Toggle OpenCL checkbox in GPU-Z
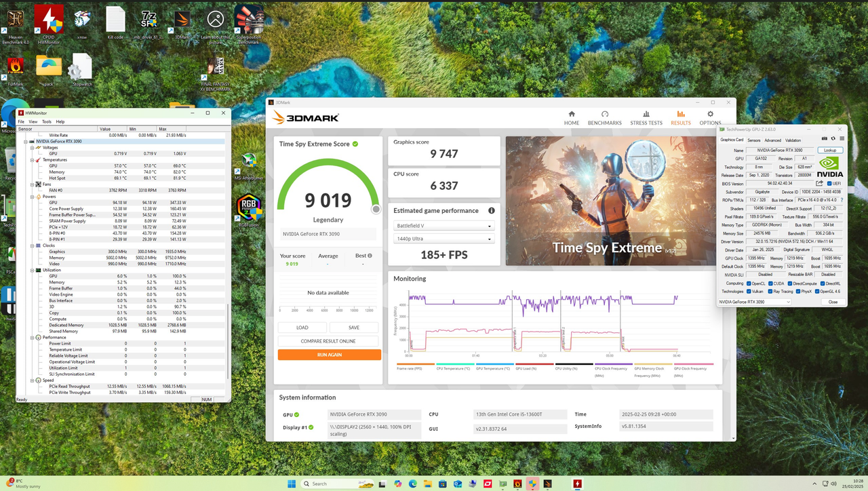This screenshot has width=868, height=491. 749,283
